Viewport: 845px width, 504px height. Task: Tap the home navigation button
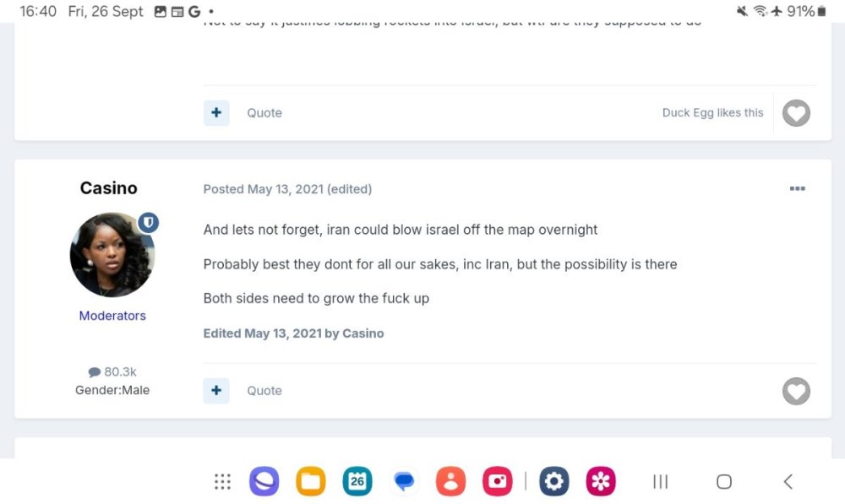pyautogui.click(x=724, y=481)
